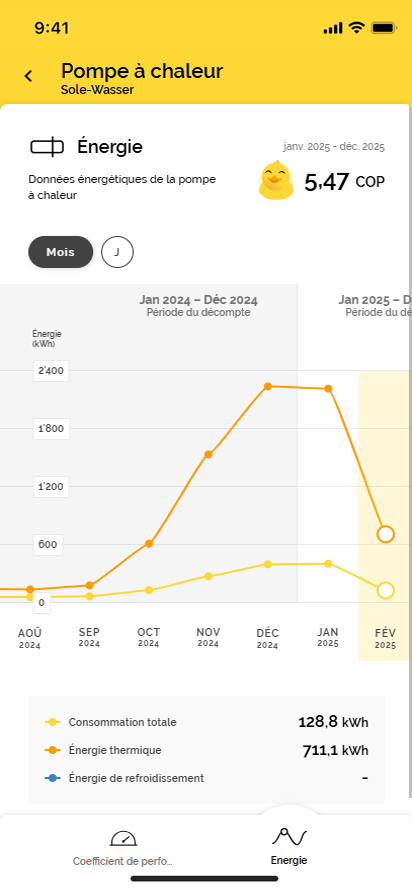Switch to the J day view toggle
412x890 pixels.
click(117, 252)
